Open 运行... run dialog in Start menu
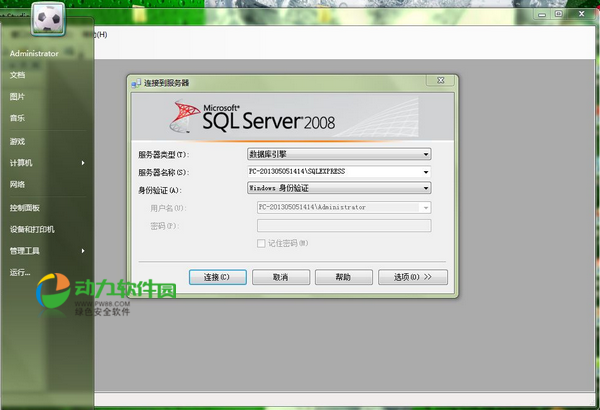 [20, 272]
